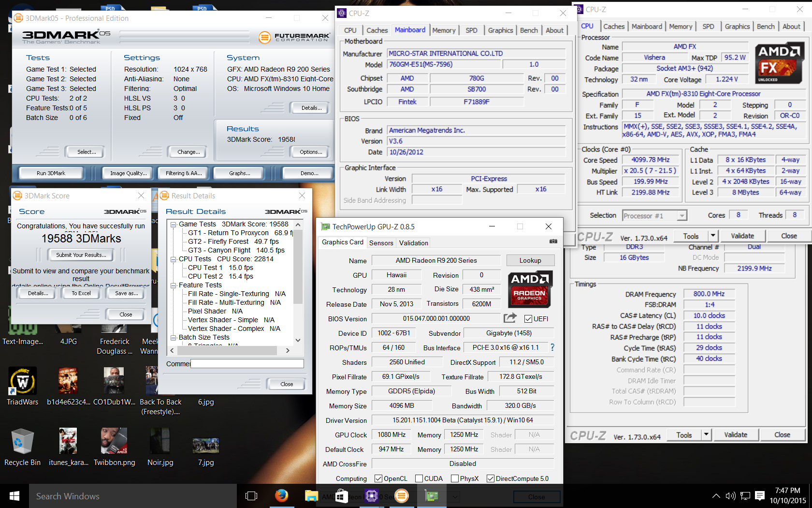The height and width of the screenshot is (508, 812).
Task: Toggle the UEFI checkbox in GPU-Z
Action: tap(528, 319)
